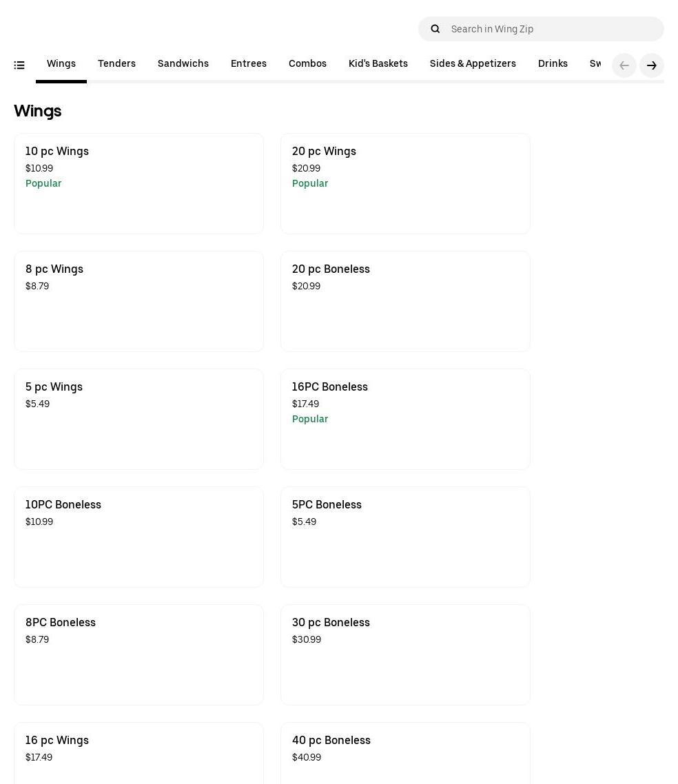Pick the 16PC Boneless popular item
The image size is (678, 784).
tap(405, 419)
